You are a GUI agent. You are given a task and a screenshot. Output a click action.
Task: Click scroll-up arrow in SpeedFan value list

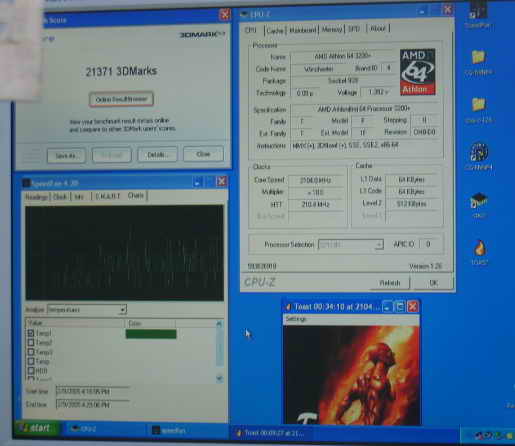click(x=219, y=323)
